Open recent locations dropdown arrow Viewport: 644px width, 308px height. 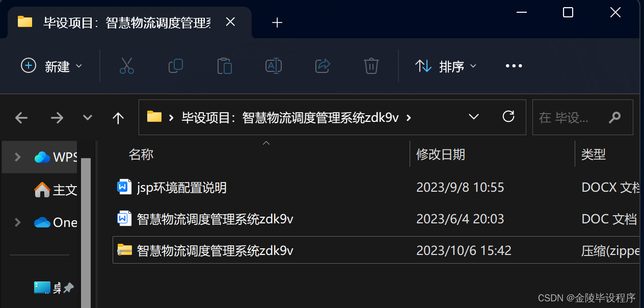[x=88, y=118]
